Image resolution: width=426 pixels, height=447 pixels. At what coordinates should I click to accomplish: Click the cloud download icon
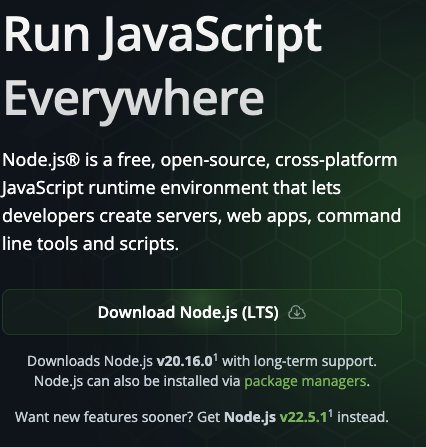(297, 313)
